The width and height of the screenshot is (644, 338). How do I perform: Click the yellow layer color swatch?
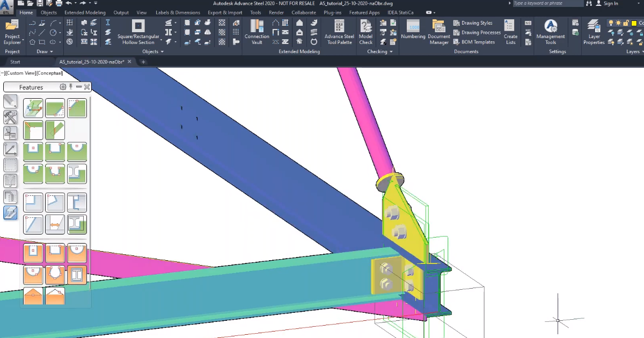point(633,23)
